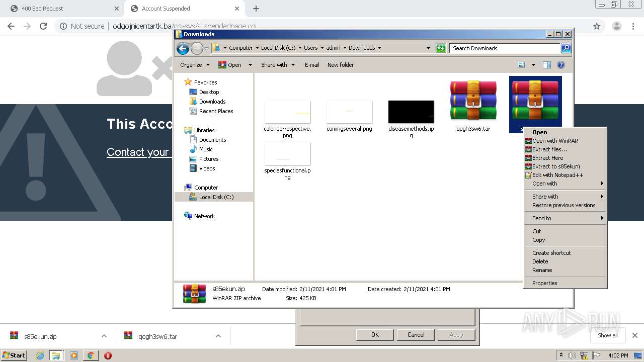Viewport: 644px width, 362px height.
Task: Expand the Open with submenu
Action: [565, 184]
